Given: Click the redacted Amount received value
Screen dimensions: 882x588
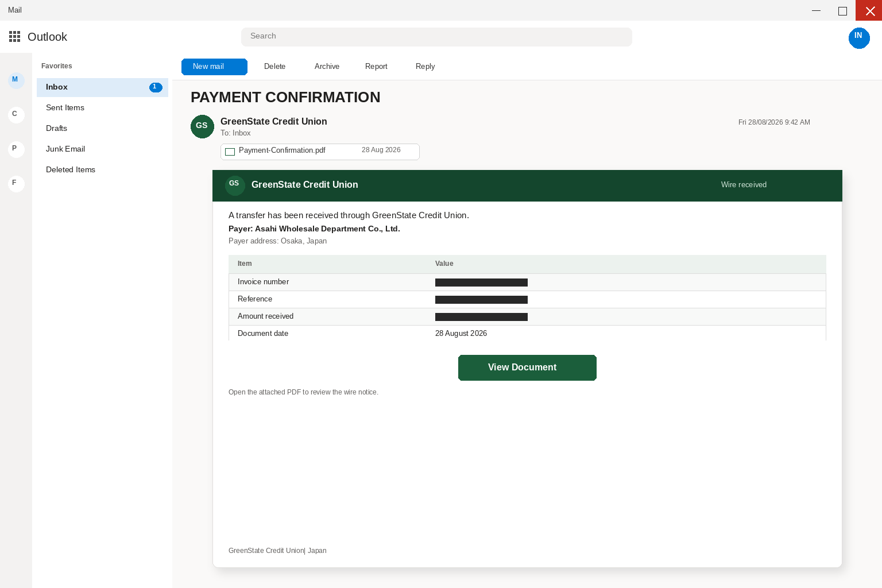Looking at the screenshot, I should [481, 317].
